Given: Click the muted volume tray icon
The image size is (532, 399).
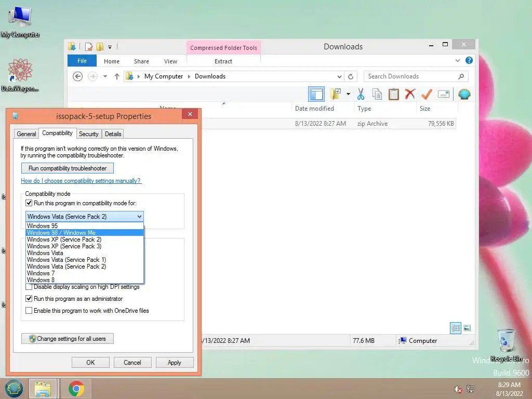Looking at the screenshot, I should click(x=458, y=389).
